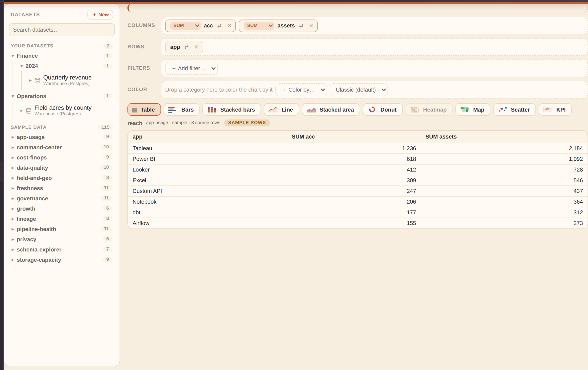Sort by the SUM acc column header
588x370 pixels.
(x=303, y=137)
